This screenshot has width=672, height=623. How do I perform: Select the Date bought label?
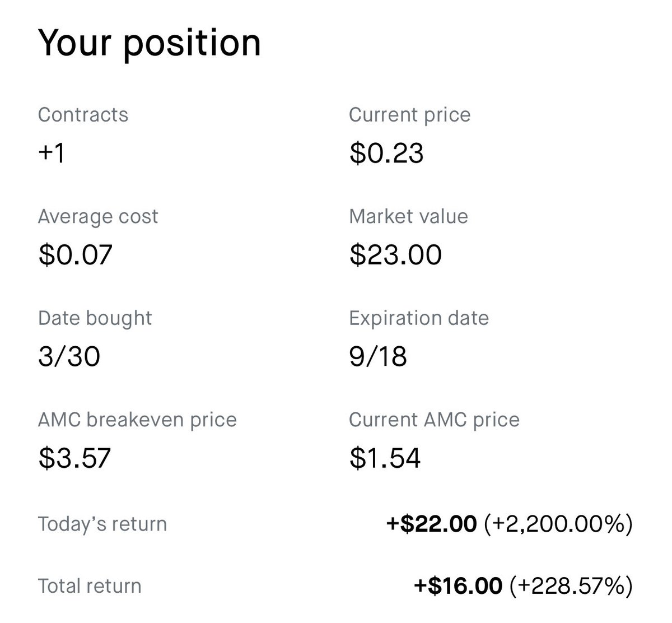[95, 318]
